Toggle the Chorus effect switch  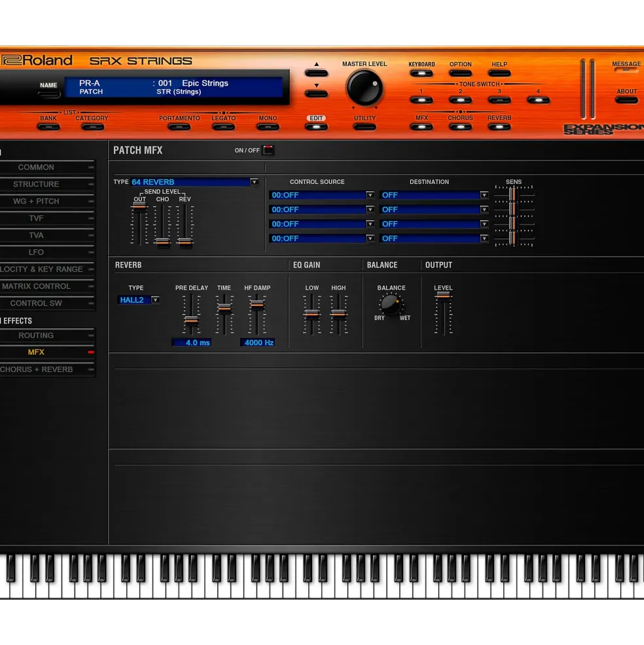[x=460, y=127]
